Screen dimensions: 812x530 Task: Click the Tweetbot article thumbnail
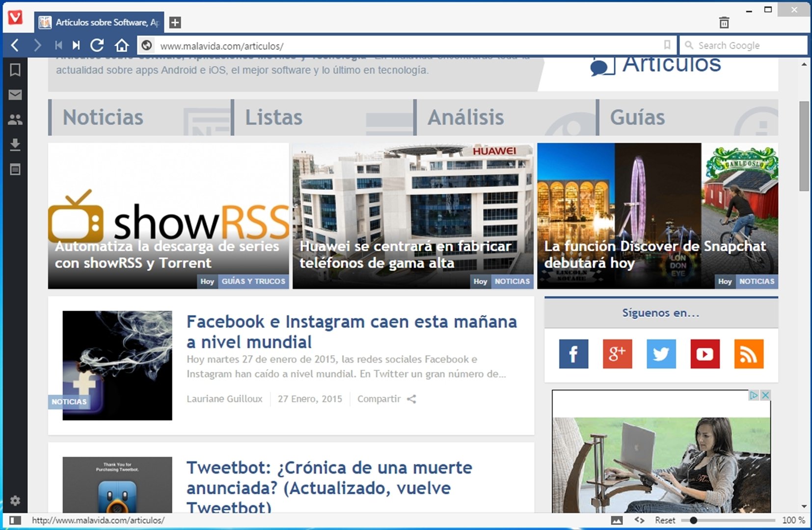point(117,485)
